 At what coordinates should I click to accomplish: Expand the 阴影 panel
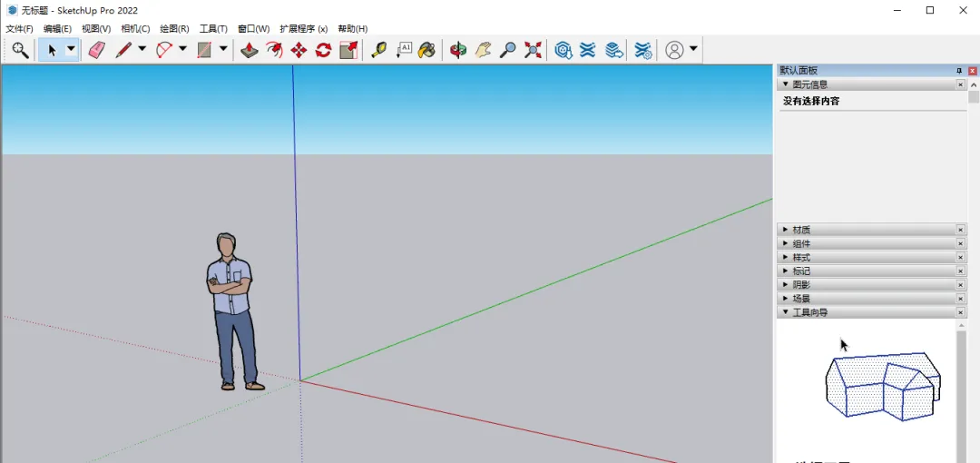(x=786, y=285)
